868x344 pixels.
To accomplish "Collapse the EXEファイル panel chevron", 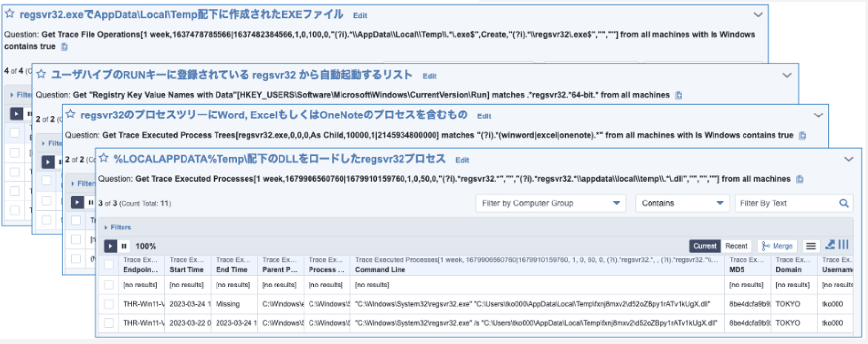I will tap(758, 15).
